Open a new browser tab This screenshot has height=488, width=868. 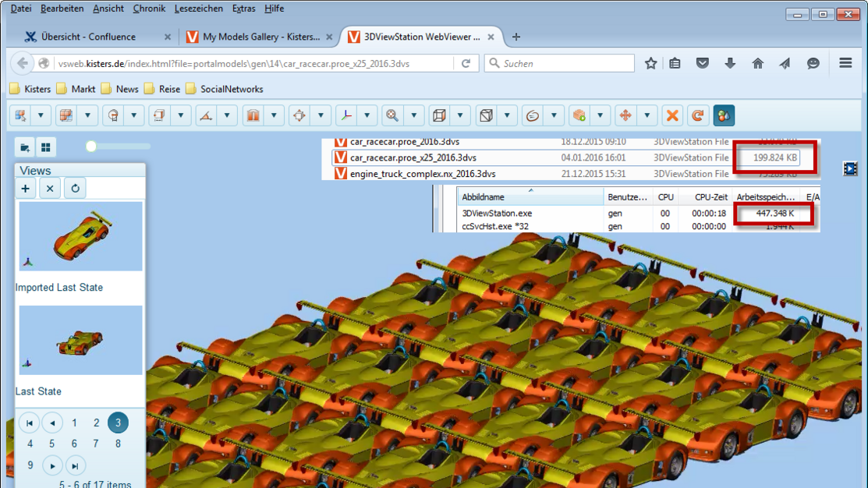(x=516, y=37)
